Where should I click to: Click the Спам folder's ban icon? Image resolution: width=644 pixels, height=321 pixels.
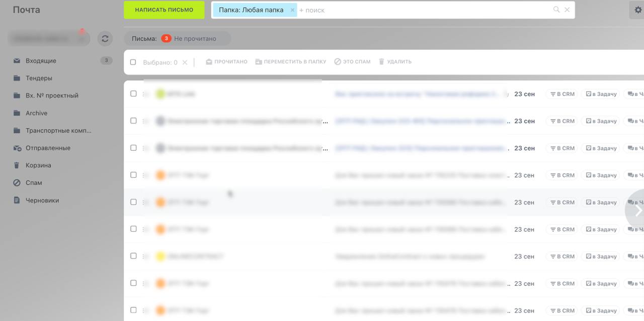(17, 183)
